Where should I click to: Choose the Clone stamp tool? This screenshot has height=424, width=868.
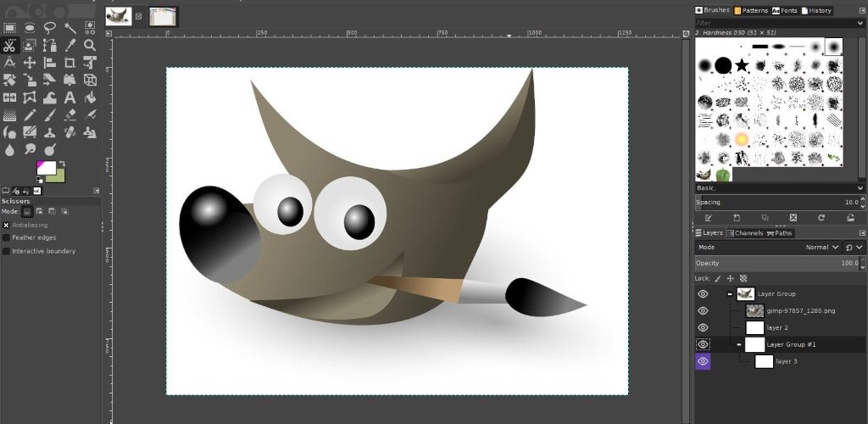50,133
